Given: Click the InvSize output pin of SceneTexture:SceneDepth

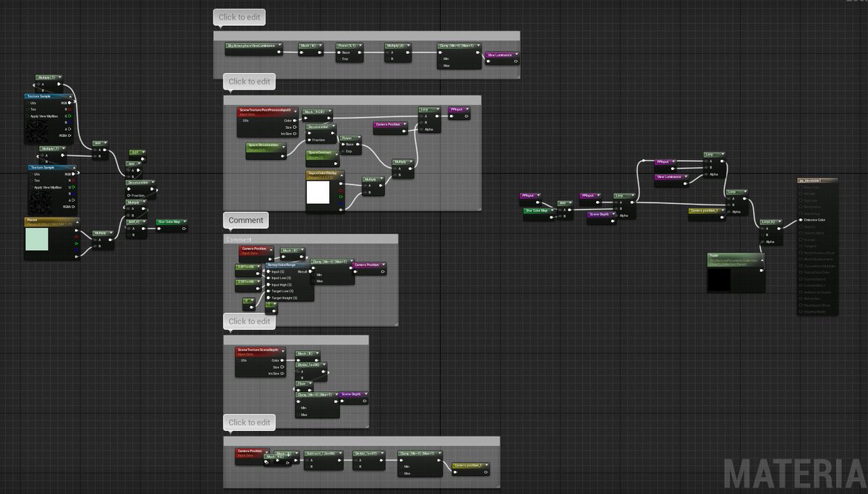Looking at the screenshot, I should coord(281,373).
